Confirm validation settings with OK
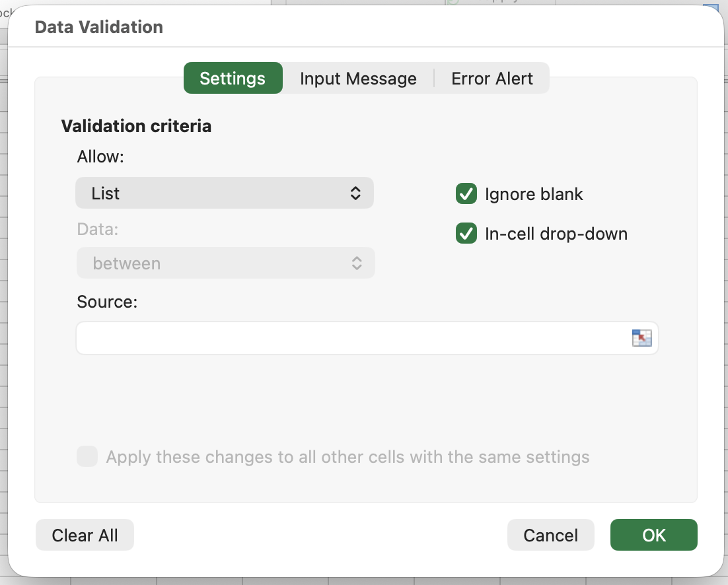 click(x=653, y=535)
